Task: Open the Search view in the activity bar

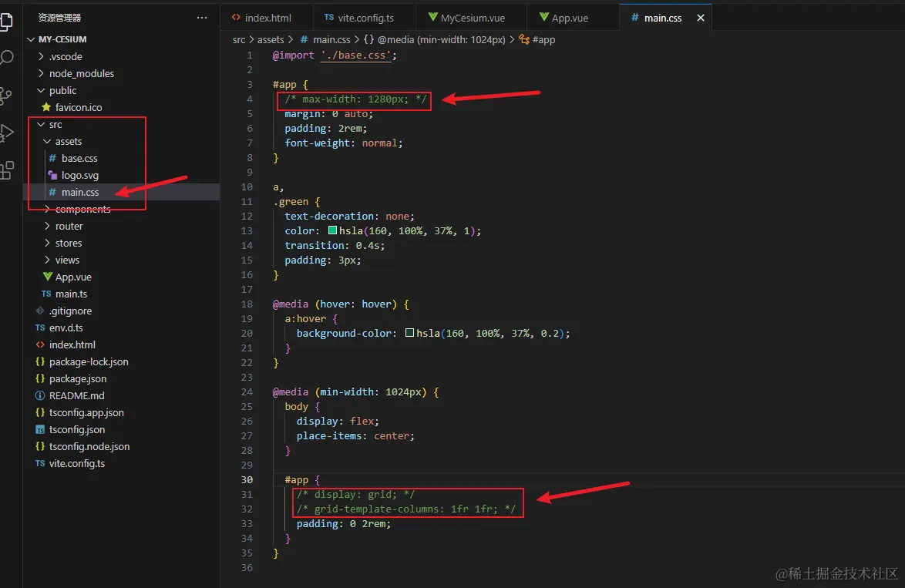Action: 5,57
